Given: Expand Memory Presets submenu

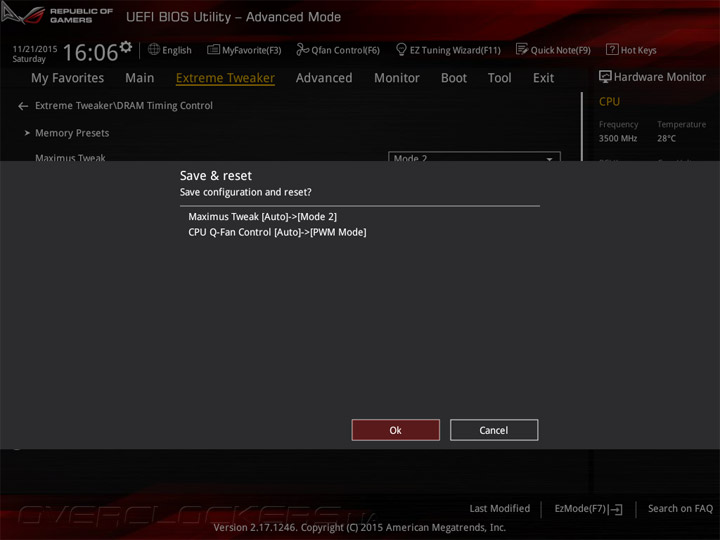Looking at the screenshot, I should click(72, 133).
